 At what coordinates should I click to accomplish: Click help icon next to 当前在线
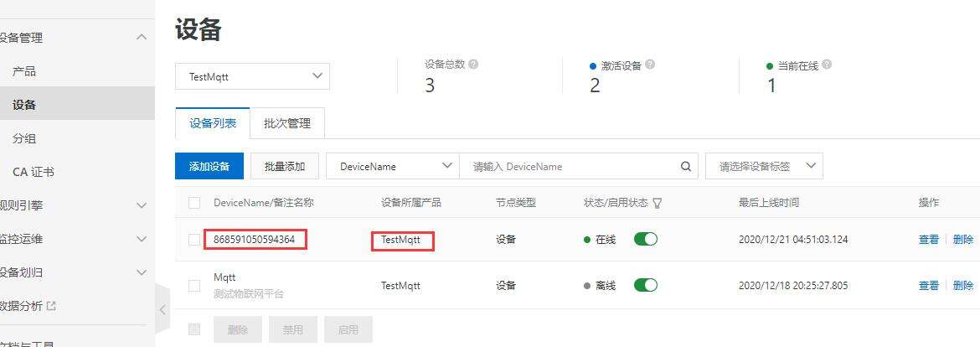pyautogui.click(x=826, y=65)
